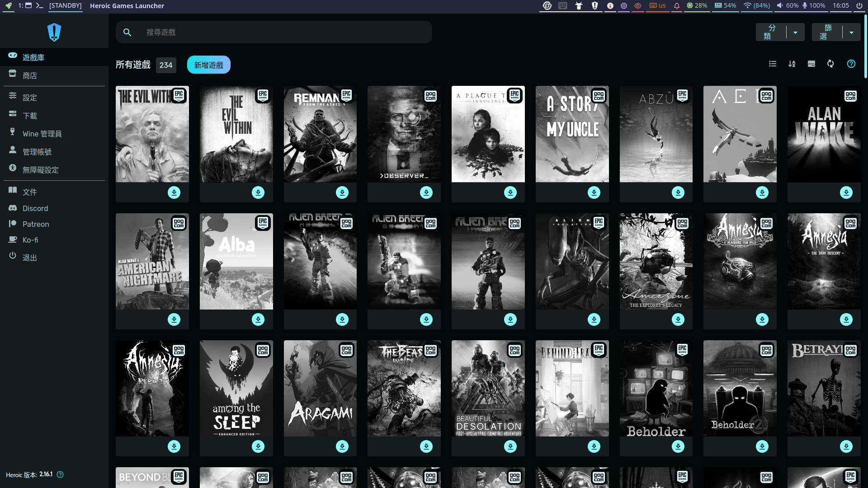Download Amnesia A Machine for Pigs
This screenshot has width=868, height=488.
762,319
